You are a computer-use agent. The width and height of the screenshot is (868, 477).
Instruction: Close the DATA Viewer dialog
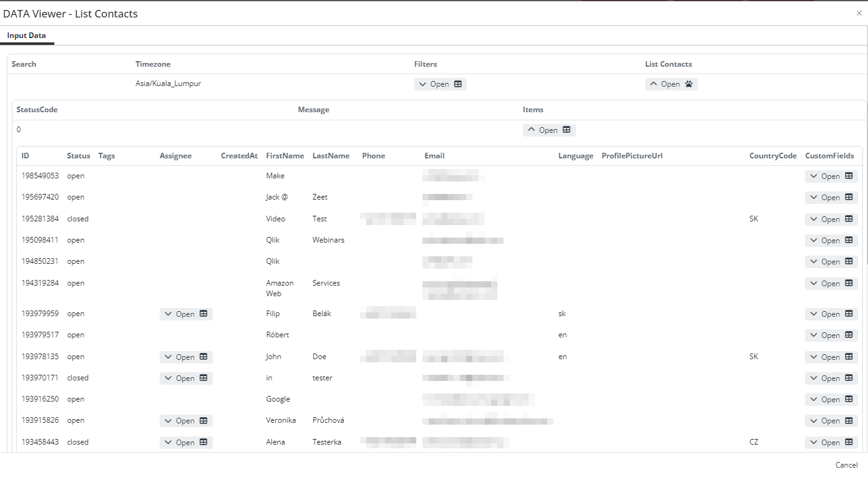[x=859, y=13]
